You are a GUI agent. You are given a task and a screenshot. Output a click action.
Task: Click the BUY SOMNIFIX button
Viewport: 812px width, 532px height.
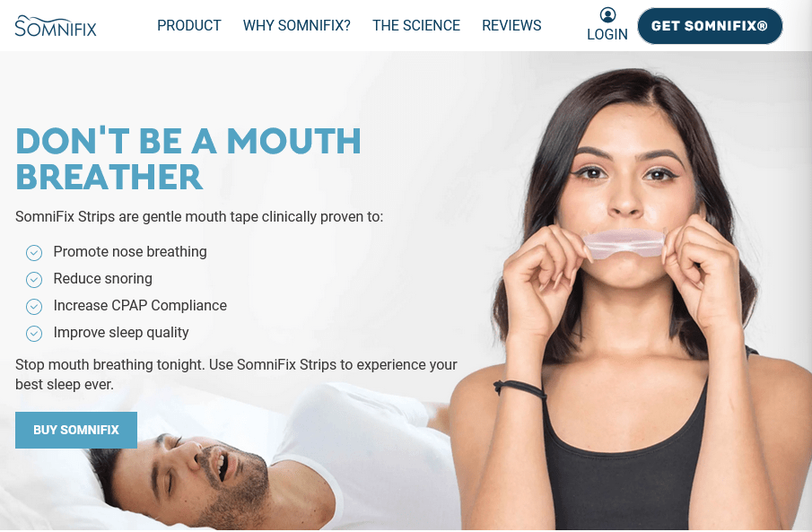point(76,430)
